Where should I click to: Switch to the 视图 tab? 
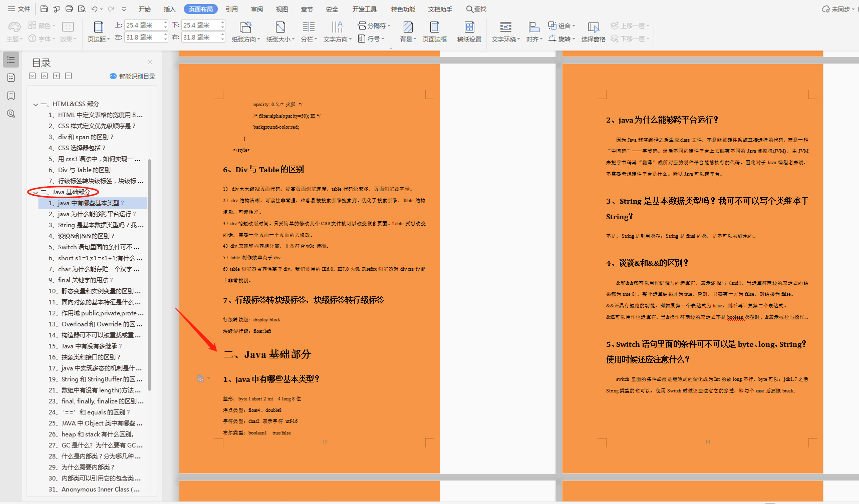pyautogui.click(x=282, y=9)
